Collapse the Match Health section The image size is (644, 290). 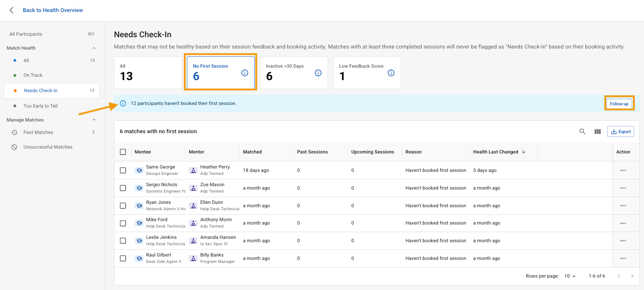tap(94, 48)
